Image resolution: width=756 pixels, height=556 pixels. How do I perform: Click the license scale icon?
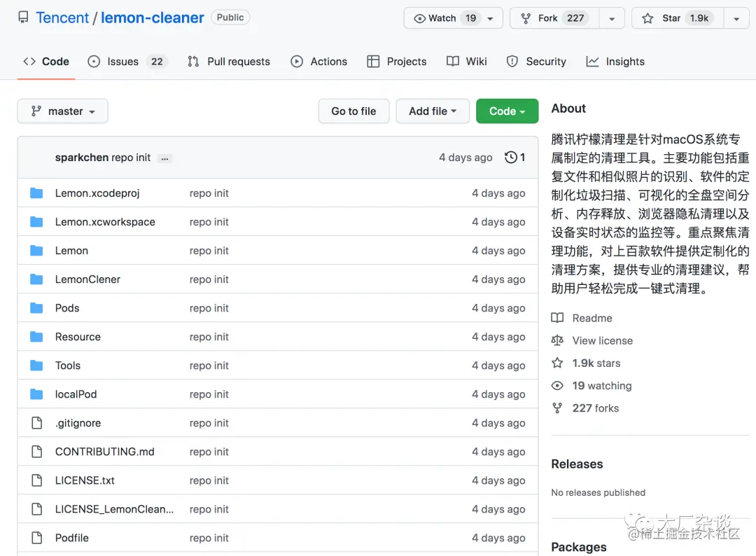click(557, 340)
